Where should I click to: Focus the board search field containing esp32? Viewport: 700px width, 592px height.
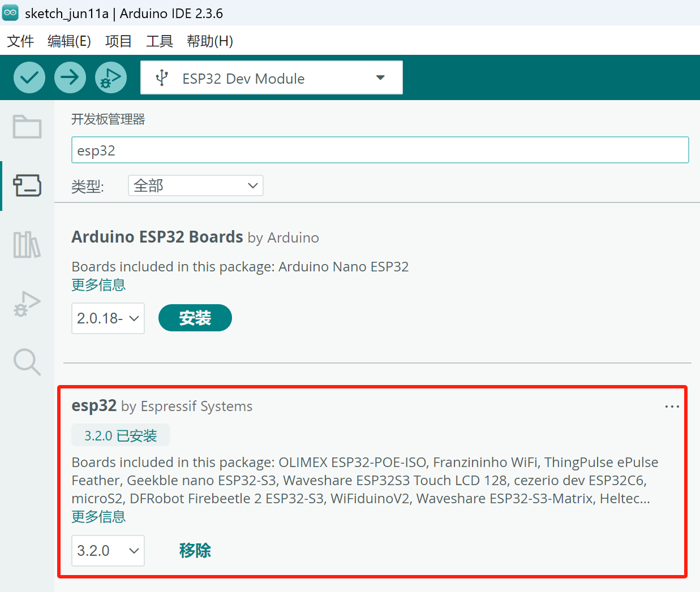point(380,150)
